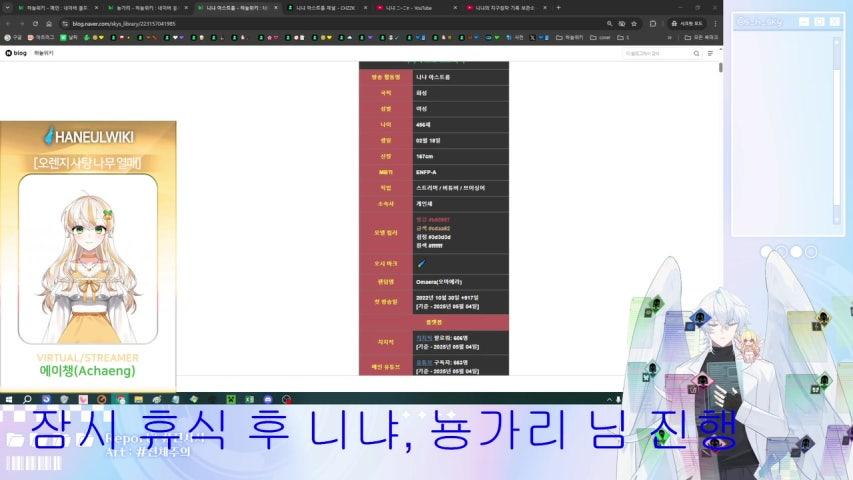Open the browser home page icon
853x480 pixels.
pos(49,24)
